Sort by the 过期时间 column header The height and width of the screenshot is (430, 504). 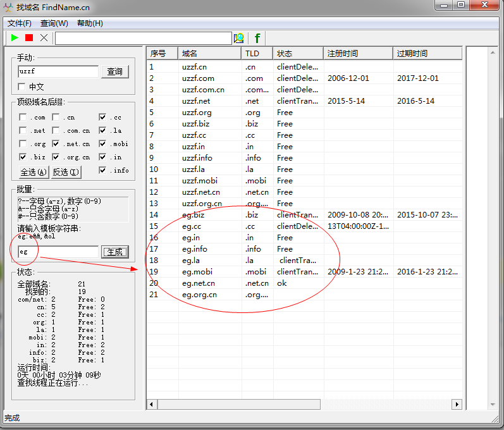point(427,53)
